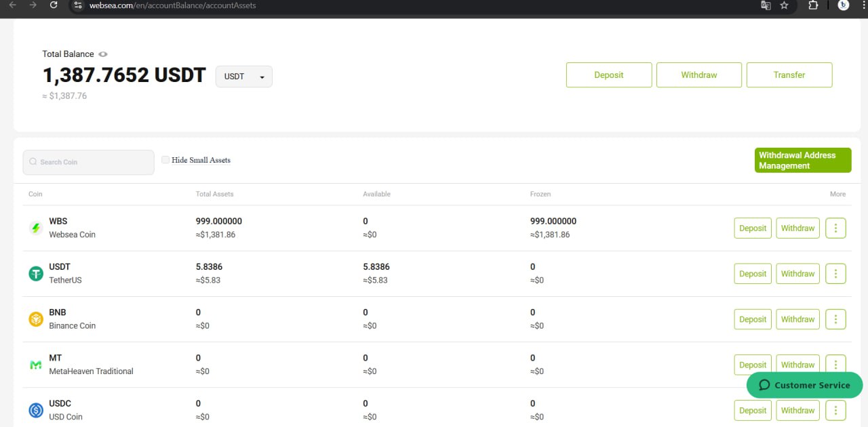Click the top Deposit button
The height and width of the screenshot is (427, 868).
pos(609,75)
